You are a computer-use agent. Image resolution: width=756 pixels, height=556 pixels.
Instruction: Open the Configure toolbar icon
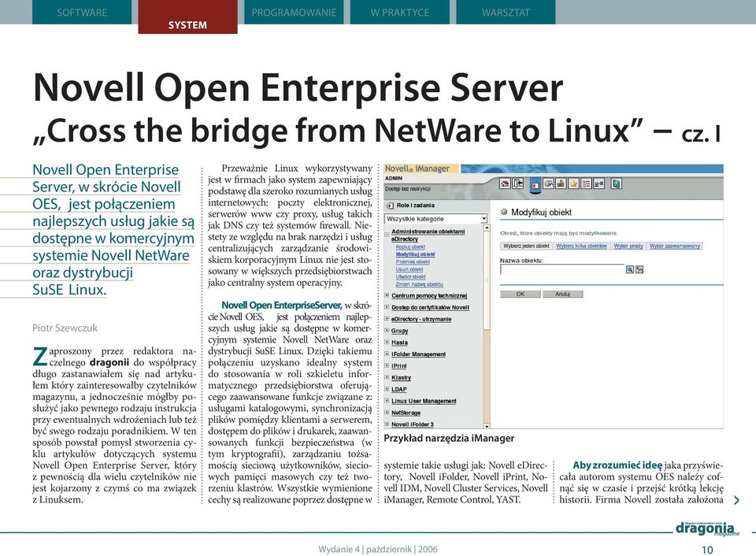561,183
